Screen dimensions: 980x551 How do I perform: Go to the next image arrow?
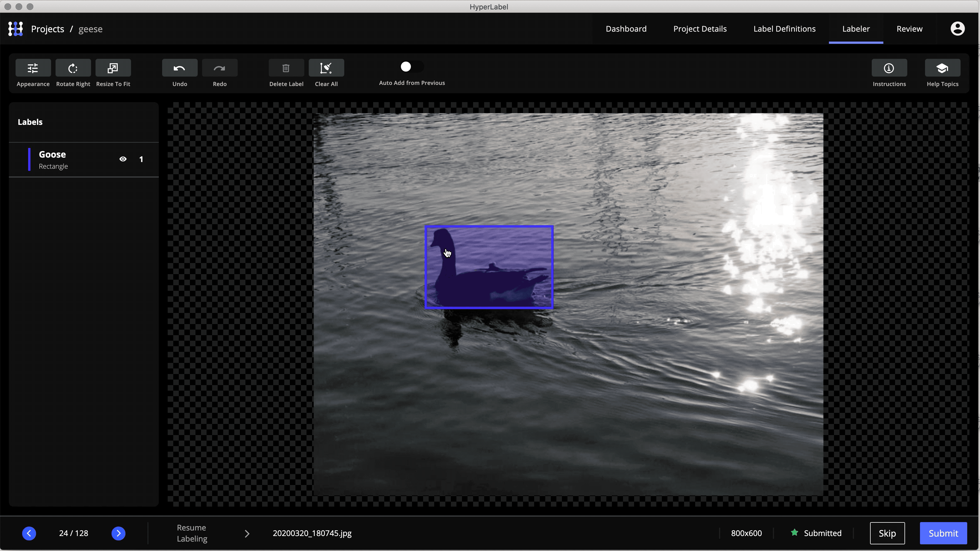pyautogui.click(x=118, y=533)
